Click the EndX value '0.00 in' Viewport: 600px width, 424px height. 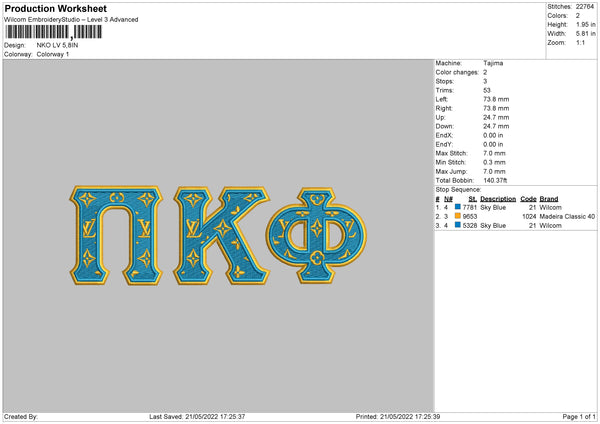click(x=493, y=135)
